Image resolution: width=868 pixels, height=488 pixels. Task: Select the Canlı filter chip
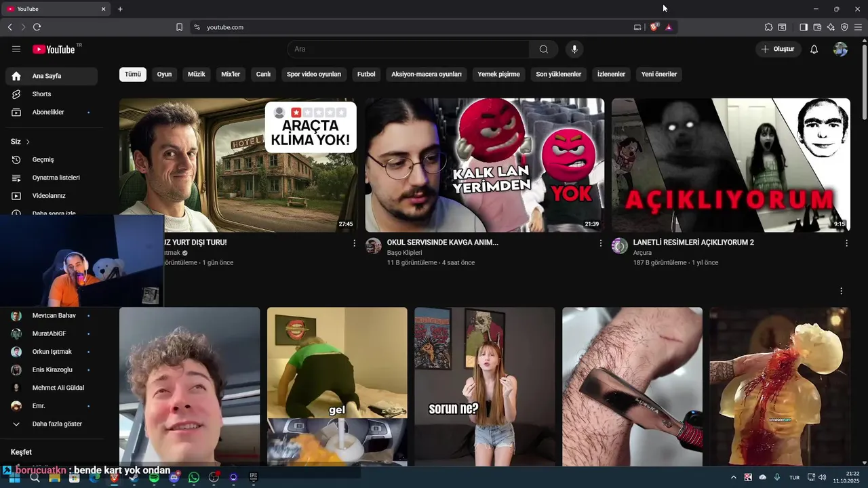263,74
